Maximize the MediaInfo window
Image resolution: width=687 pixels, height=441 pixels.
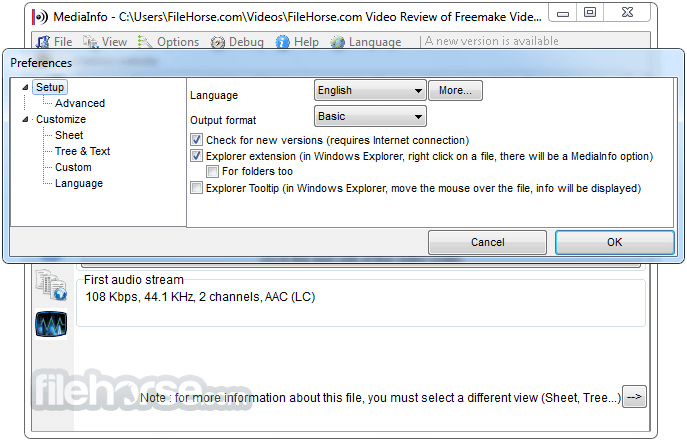click(590, 13)
